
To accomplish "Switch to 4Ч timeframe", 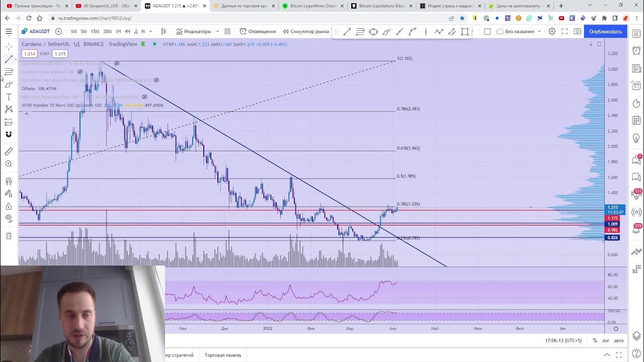I will (x=127, y=31).
